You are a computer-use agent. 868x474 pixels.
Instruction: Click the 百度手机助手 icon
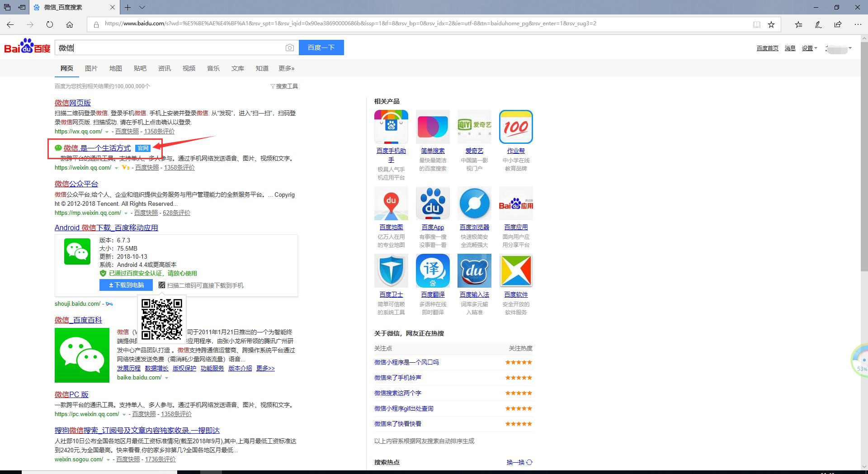pyautogui.click(x=391, y=127)
